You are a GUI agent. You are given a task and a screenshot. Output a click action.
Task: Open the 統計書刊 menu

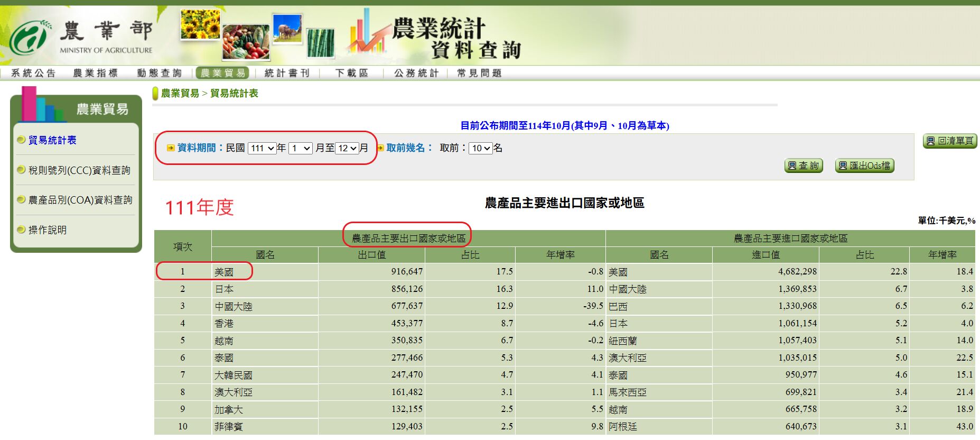pos(287,73)
